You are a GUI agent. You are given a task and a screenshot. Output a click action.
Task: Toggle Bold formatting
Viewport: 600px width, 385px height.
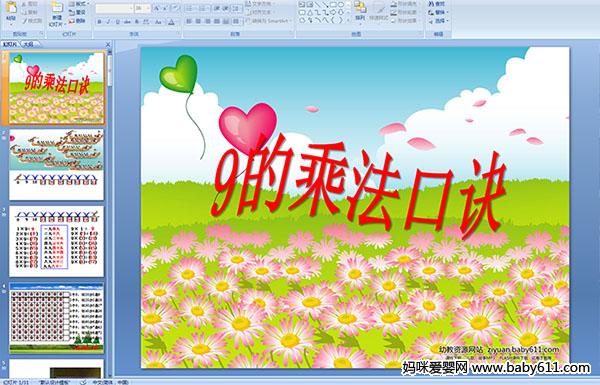point(99,22)
